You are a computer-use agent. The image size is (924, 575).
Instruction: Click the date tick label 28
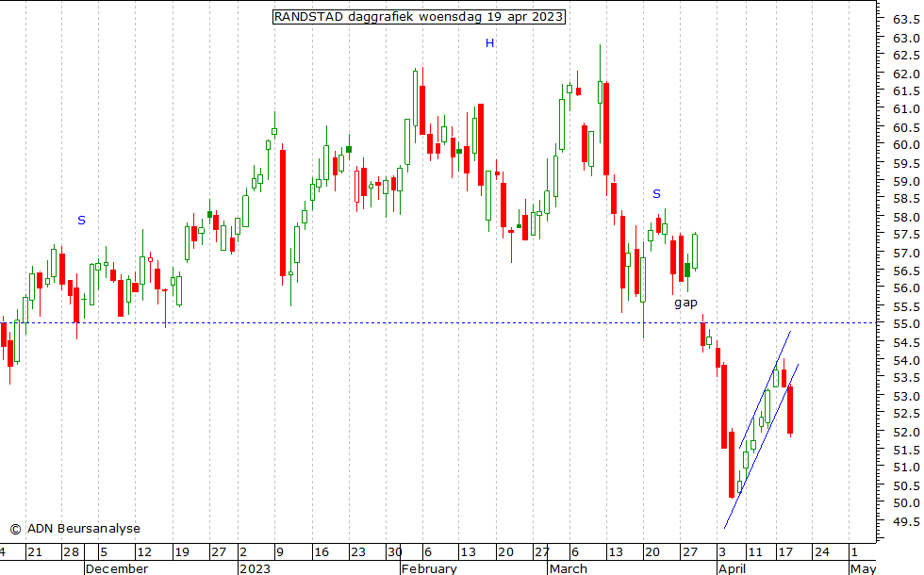coord(72,552)
